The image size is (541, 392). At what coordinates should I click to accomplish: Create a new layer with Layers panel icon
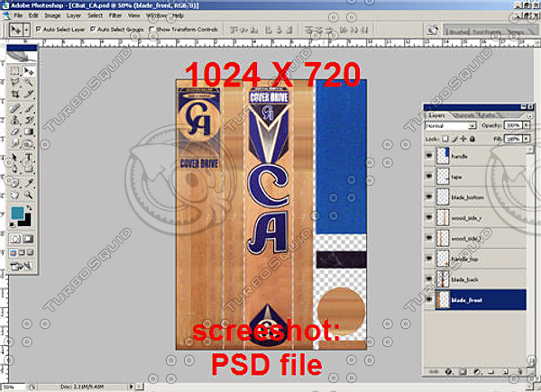pyautogui.click(x=506, y=371)
